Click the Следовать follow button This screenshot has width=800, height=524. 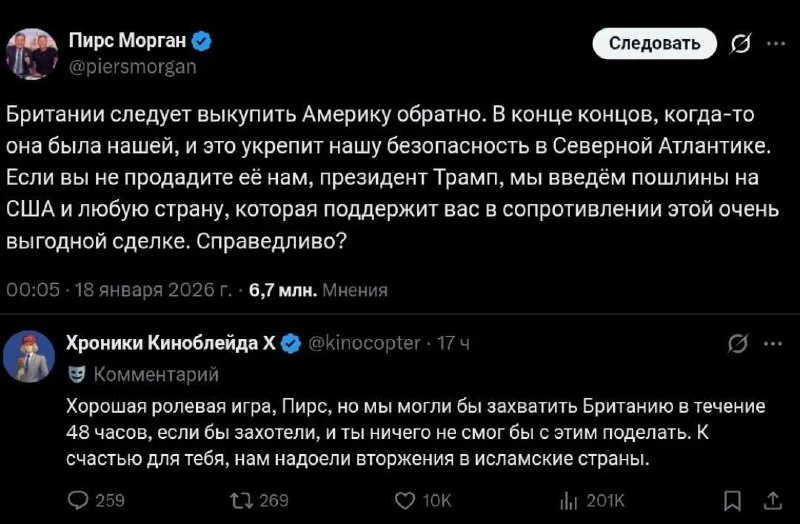pyautogui.click(x=655, y=43)
